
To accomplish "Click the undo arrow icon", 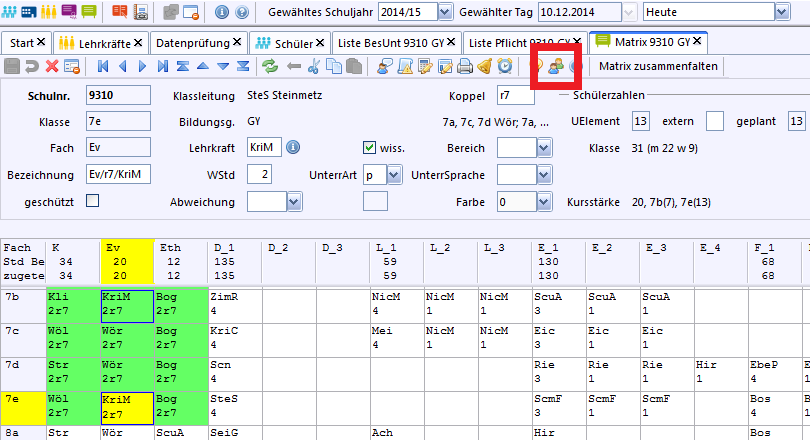I will coord(32,66).
